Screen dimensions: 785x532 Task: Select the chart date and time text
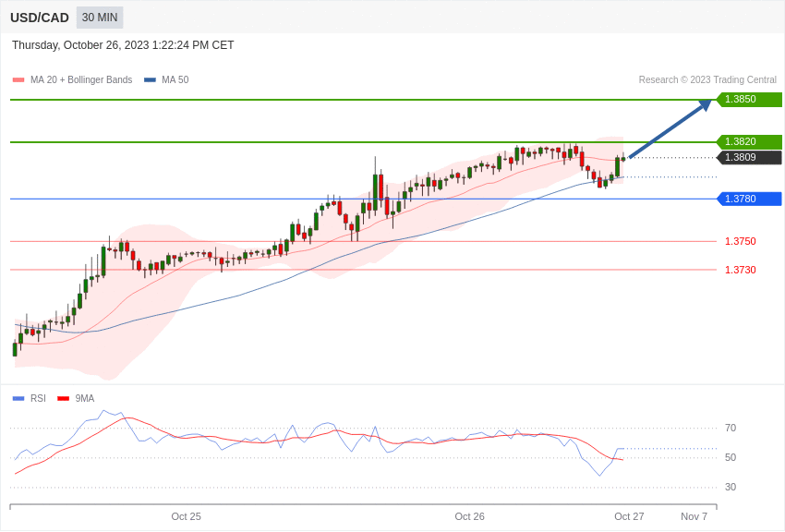(x=123, y=45)
